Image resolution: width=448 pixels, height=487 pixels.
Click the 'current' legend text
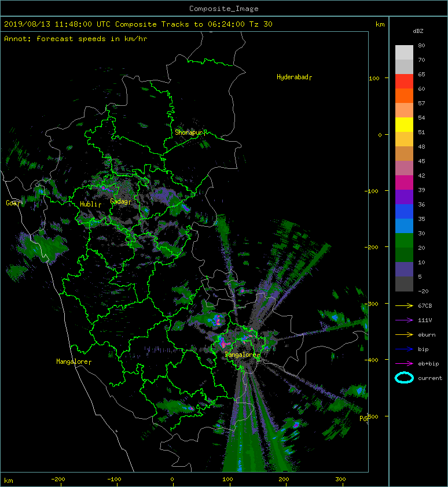click(x=430, y=378)
